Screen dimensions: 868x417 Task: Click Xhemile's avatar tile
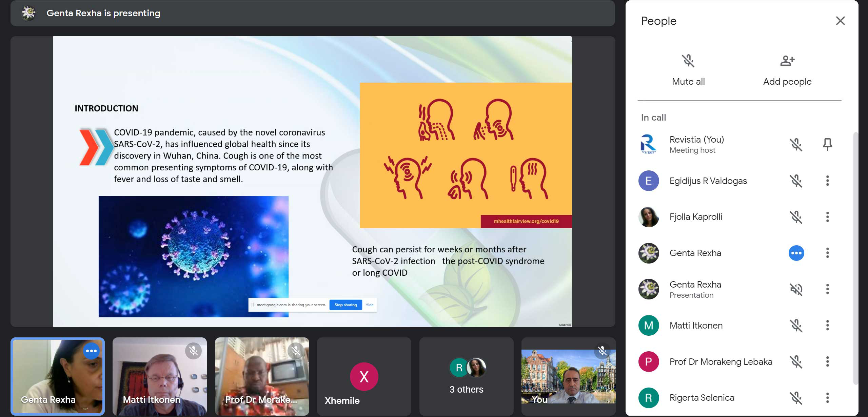click(x=364, y=376)
